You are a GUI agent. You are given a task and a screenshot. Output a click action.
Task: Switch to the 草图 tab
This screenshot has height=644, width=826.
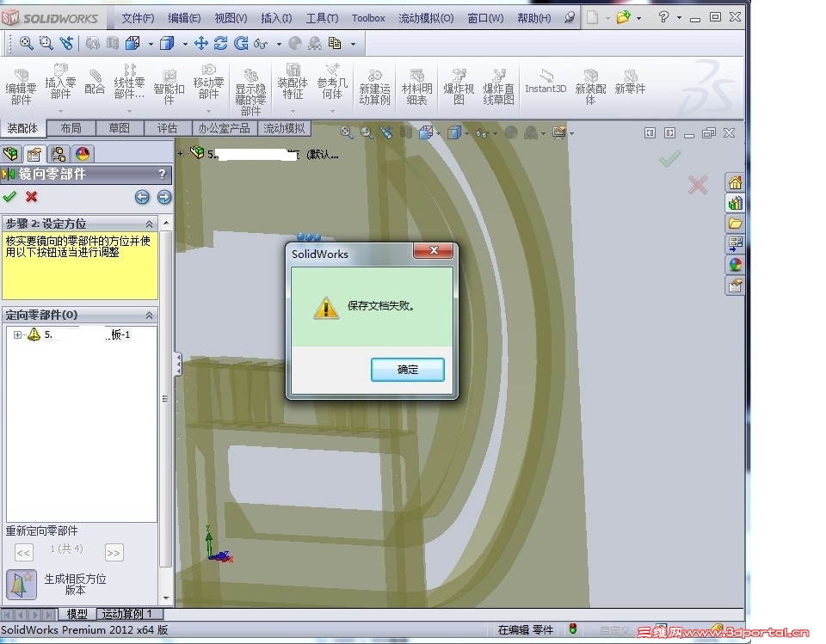[120, 128]
